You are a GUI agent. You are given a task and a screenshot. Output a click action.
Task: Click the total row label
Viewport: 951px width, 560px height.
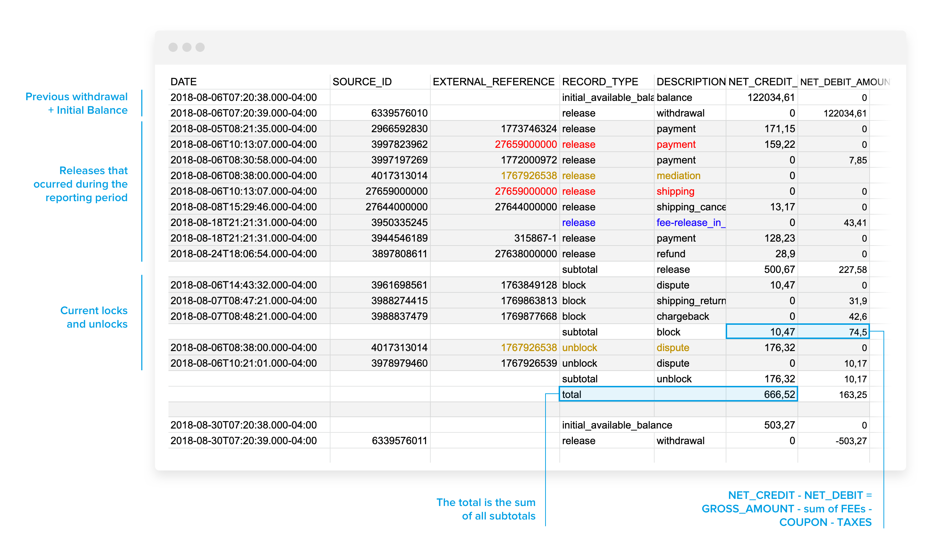[571, 395]
